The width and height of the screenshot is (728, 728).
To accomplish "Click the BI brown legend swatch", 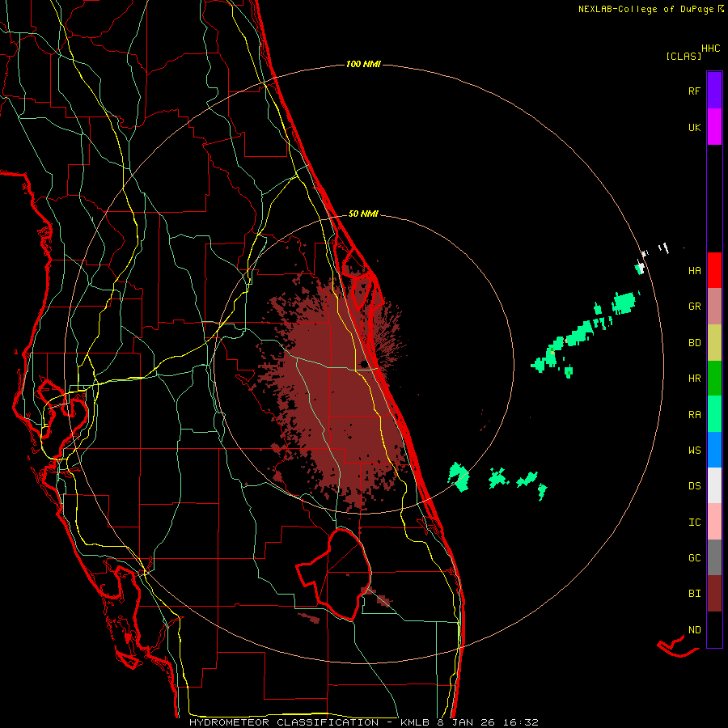I will (x=714, y=594).
